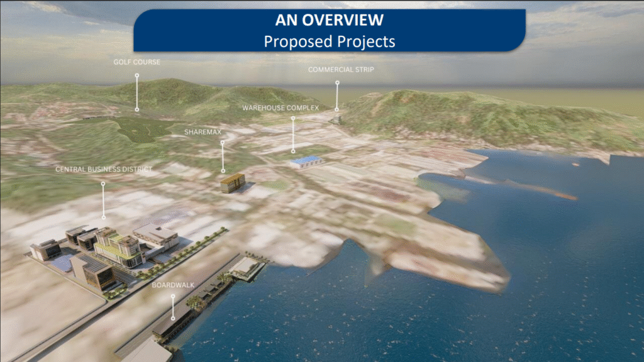Click the Proposed Projects subtitle text
The height and width of the screenshot is (362, 644).
(329, 41)
